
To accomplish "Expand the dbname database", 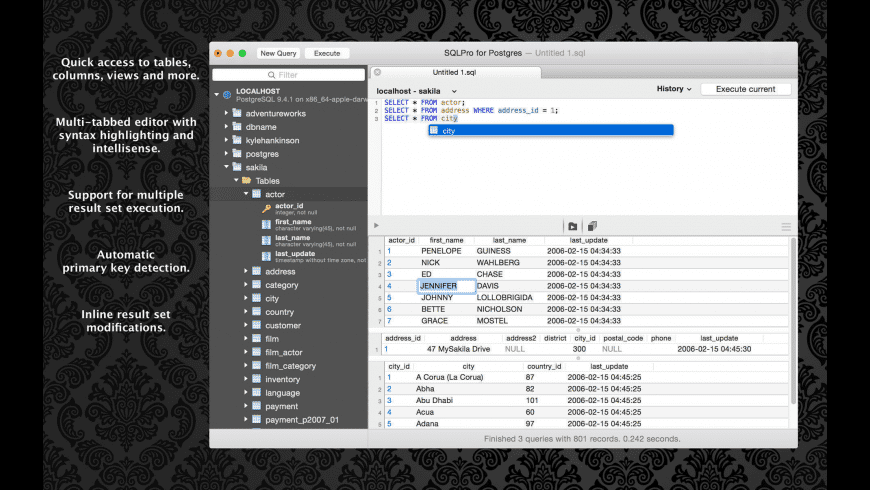I will pos(226,127).
